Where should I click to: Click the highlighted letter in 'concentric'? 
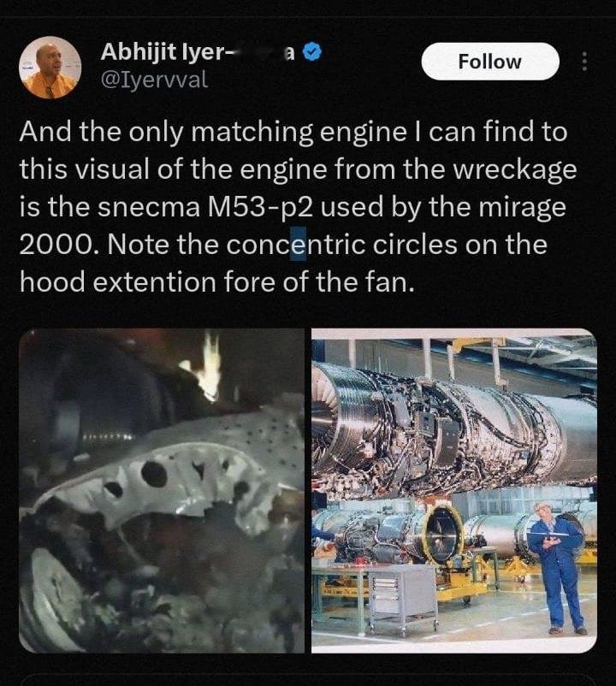click(x=299, y=244)
